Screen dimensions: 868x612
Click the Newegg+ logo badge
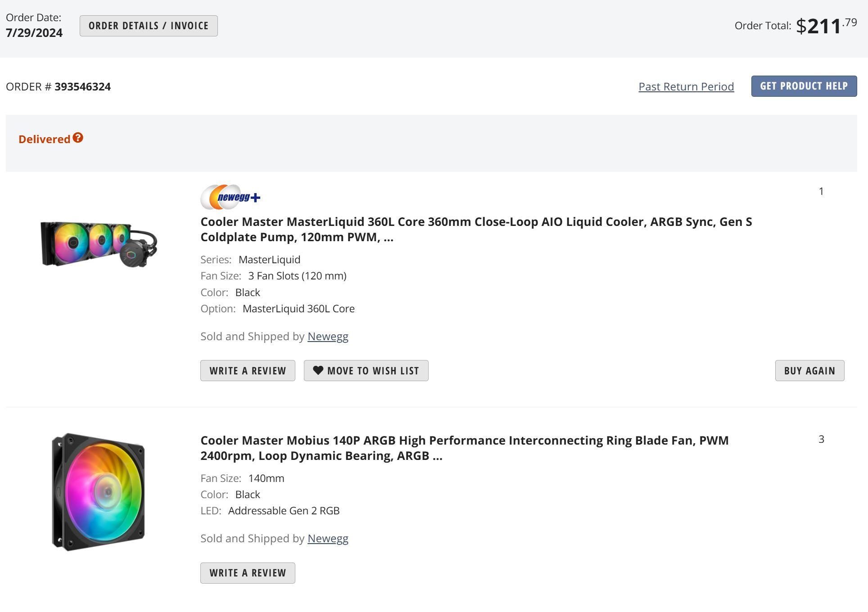click(x=231, y=197)
